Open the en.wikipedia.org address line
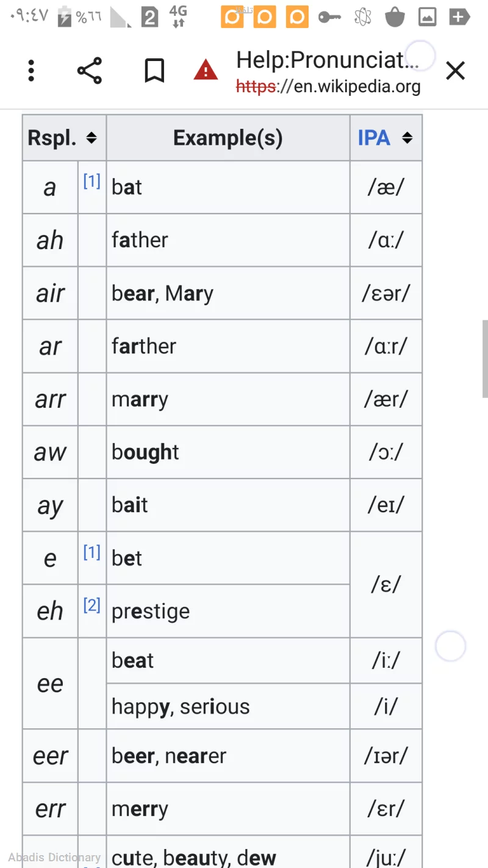 click(328, 86)
